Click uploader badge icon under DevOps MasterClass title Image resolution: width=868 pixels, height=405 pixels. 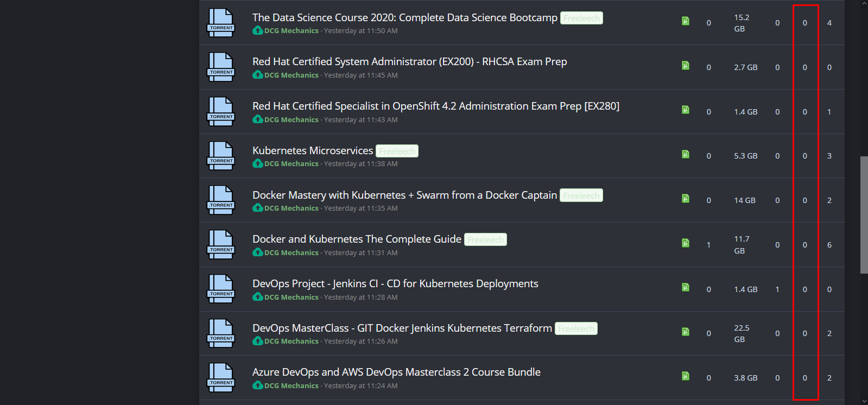[257, 341]
